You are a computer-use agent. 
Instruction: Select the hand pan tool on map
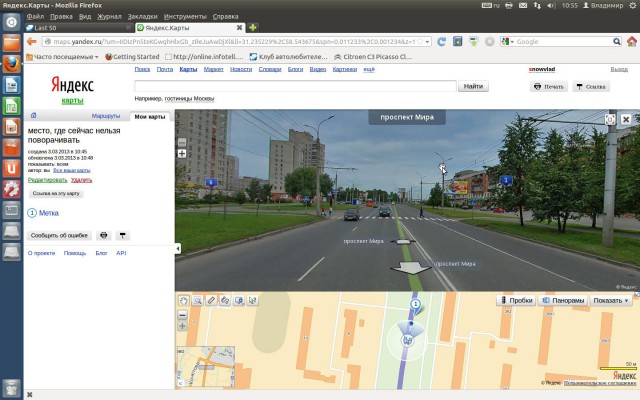(184, 301)
